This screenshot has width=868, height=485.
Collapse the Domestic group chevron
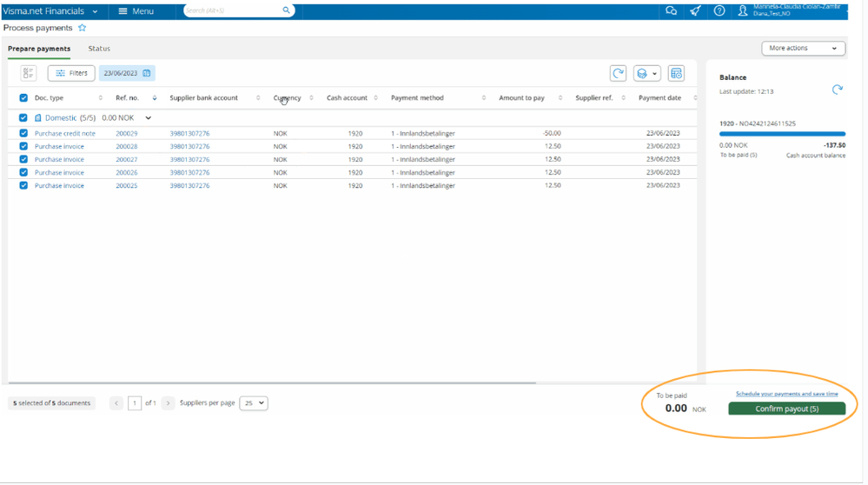[x=149, y=118]
